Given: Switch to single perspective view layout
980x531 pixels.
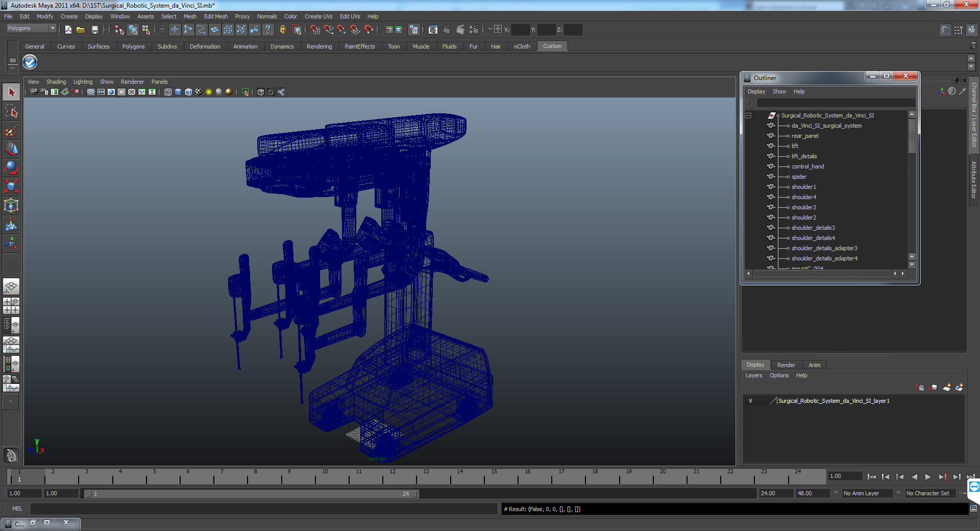Looking at the screenshot, I should click(11, 286).
